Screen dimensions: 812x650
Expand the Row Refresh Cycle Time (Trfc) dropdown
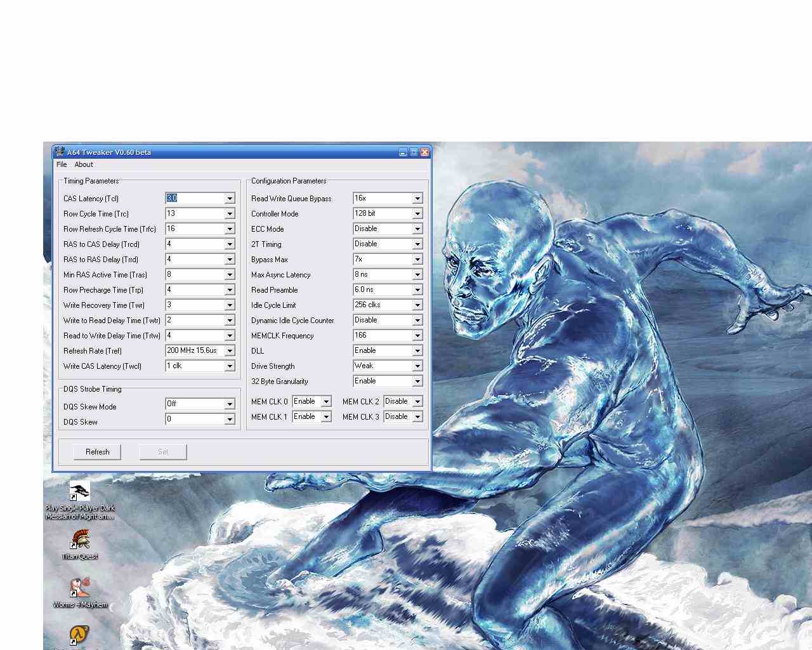(x=230, y=229)
